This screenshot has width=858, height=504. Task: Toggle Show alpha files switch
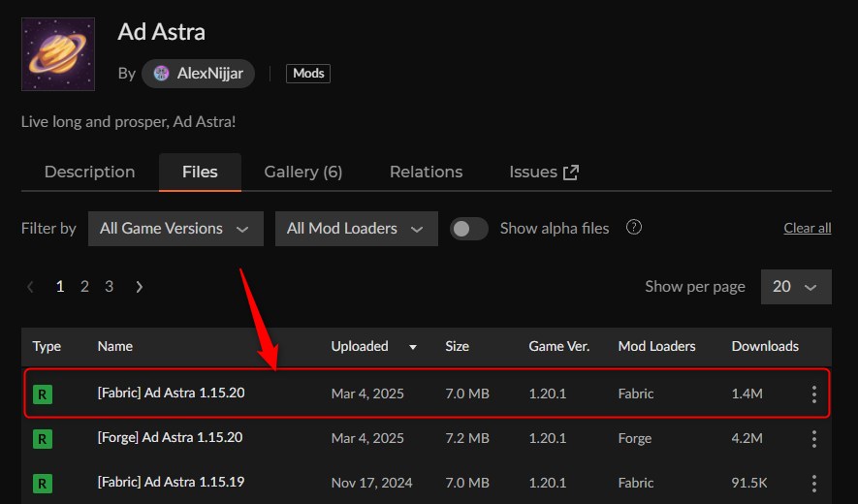coord(469,229)
